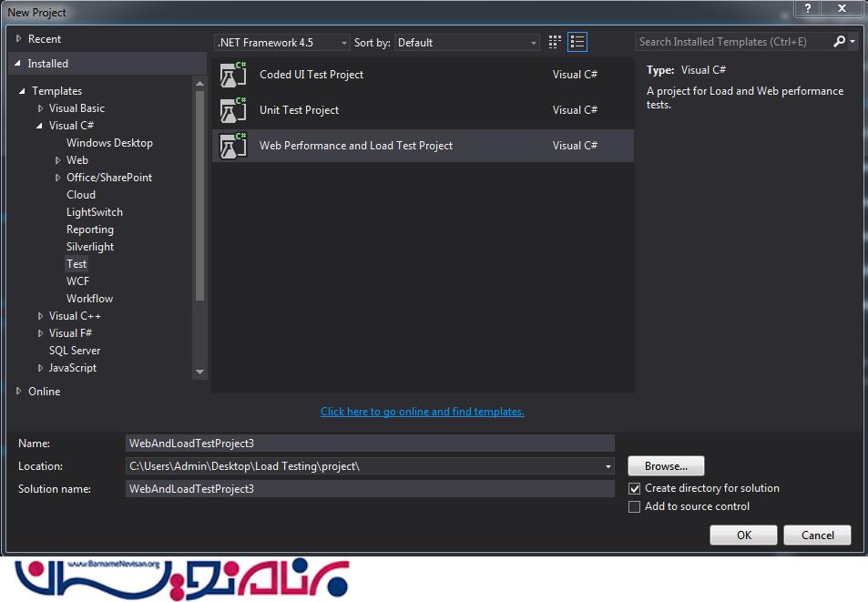Screen dimensions: 868x602
Task: Select the Silverlight template category
Action: coord(90,247)
